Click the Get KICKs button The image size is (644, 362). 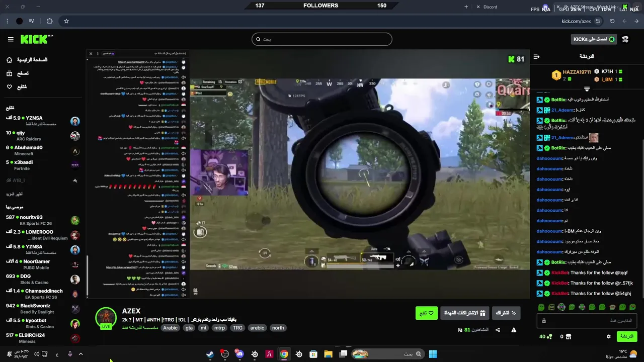tap(594, 39)
